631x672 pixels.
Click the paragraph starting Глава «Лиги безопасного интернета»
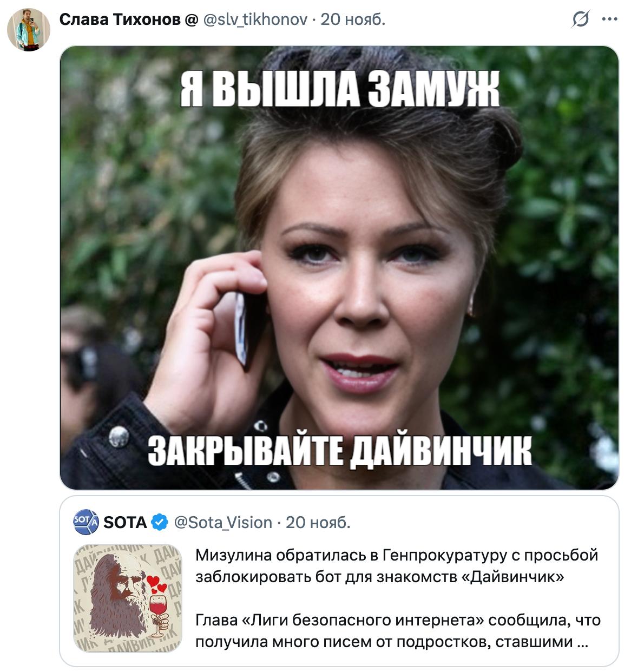point(398,631)
